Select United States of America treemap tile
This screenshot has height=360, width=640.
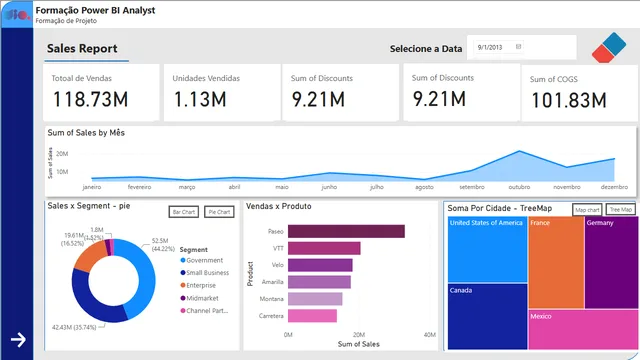[x=487, y=249]
